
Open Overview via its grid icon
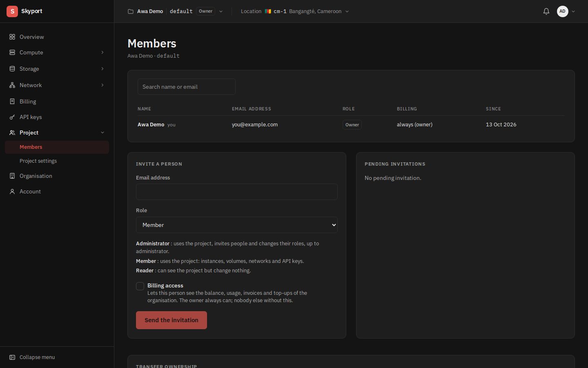pos(12,37)
